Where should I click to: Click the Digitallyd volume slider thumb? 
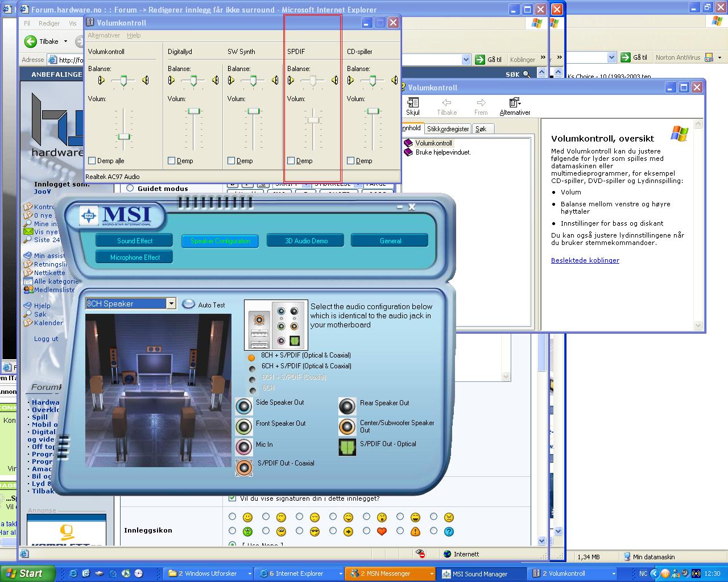[x=195, y=111]
